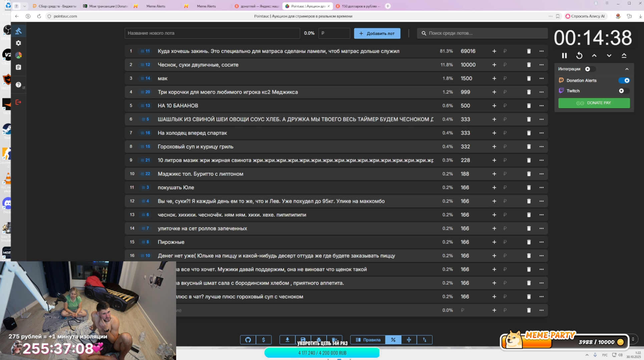The height and width of the screenshot is (360, 644).
Task: Subtract time with the timer down arrow
Action: pos(609,55)
